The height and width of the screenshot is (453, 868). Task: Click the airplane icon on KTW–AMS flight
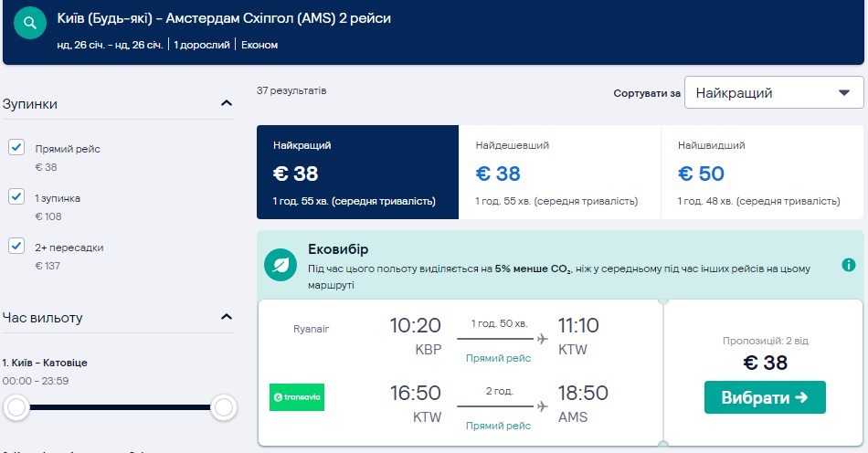543,406
